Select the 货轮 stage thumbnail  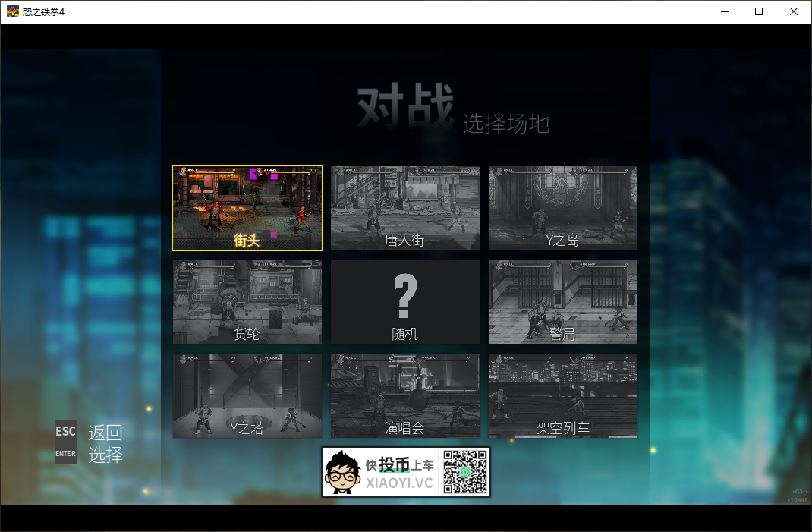[247, 301]
